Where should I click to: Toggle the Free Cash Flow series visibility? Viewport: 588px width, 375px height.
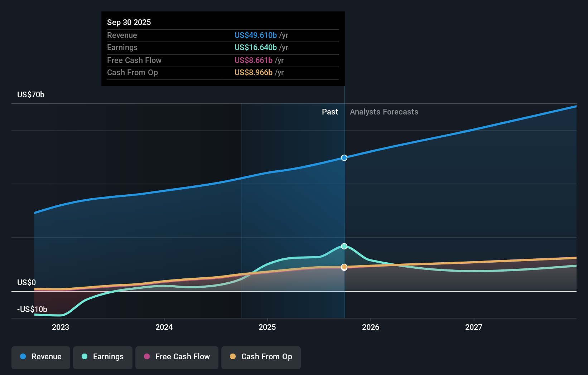tap(177, 357)
